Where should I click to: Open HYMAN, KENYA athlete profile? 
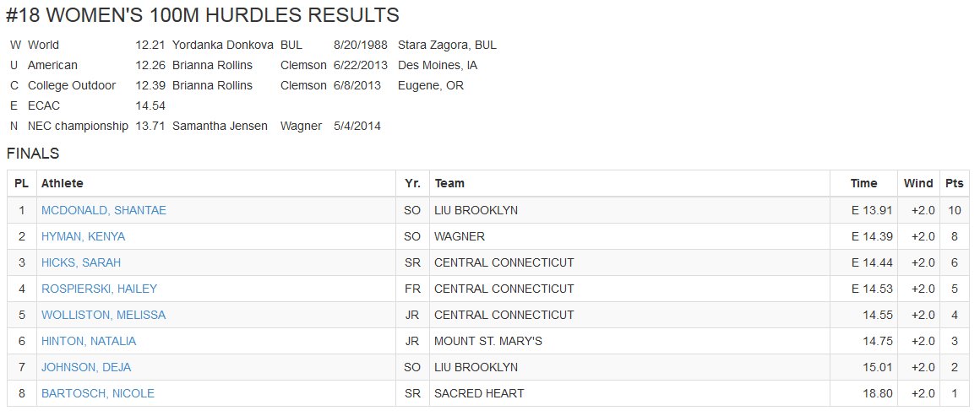(x=83, y=237)
